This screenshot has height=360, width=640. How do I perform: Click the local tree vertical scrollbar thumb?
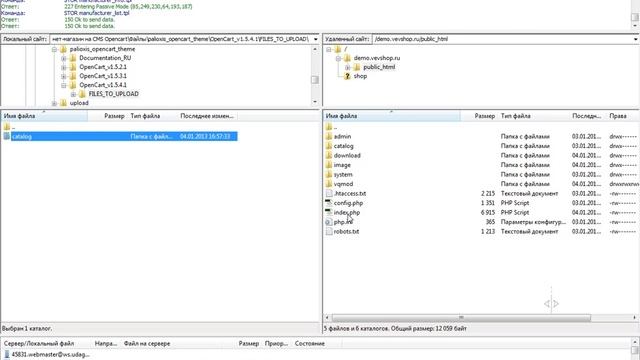click(315, 80)
